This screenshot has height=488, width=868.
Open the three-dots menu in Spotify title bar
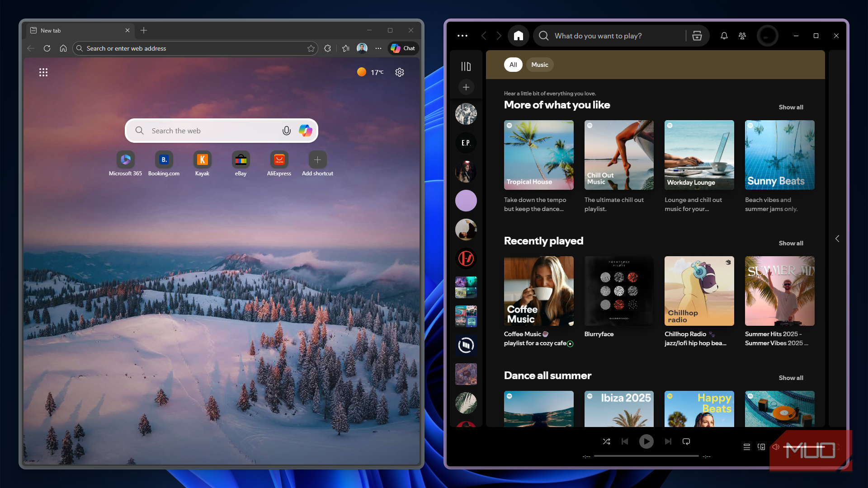(462, 36)
